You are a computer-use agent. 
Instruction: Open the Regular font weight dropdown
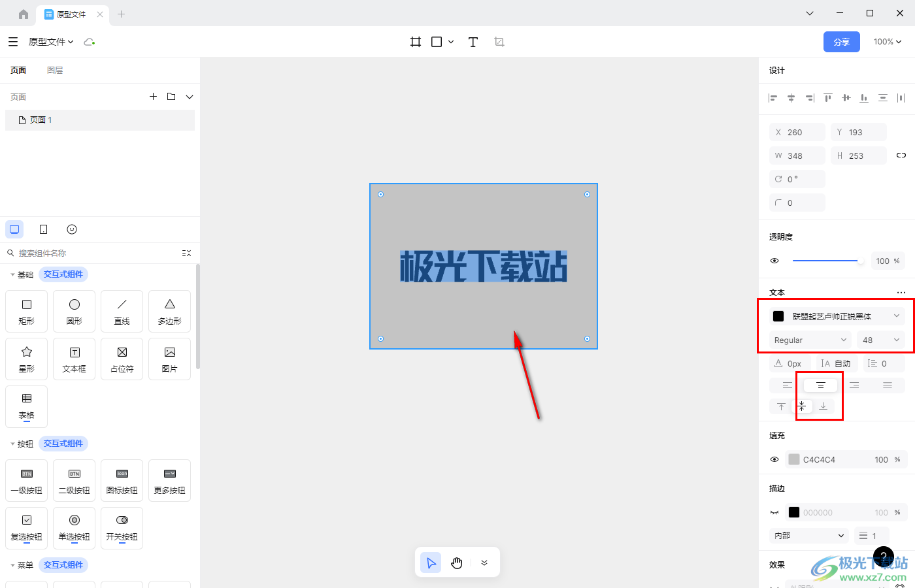tap(810, 340)
